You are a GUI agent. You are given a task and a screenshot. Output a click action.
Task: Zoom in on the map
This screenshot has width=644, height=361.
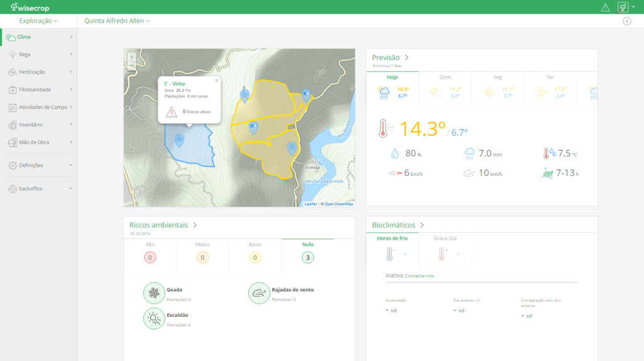(131, 57)
